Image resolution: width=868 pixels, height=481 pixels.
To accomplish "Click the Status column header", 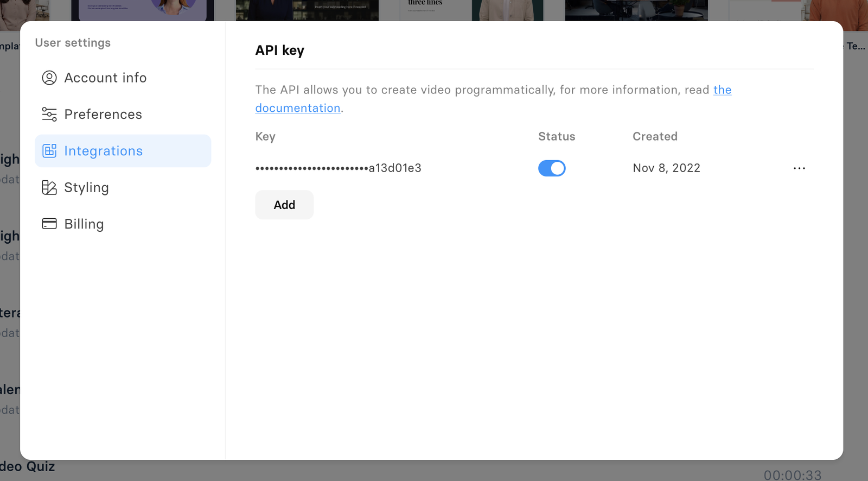I will coord(556,136).
